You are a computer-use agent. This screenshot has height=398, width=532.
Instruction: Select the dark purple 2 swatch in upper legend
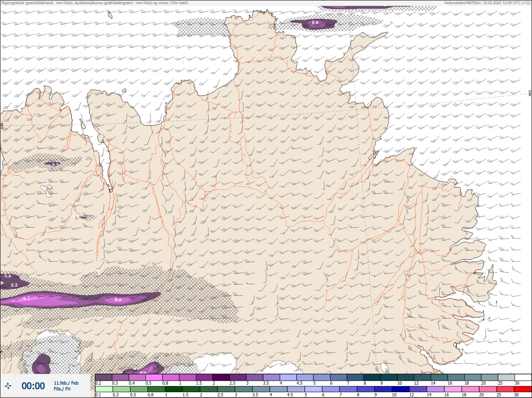coord(221,377)
